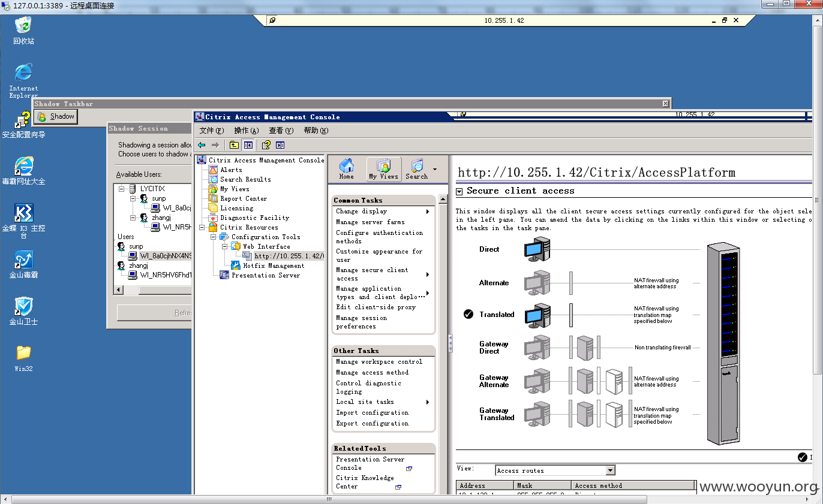Click Edit client-side proxy task

376,307
